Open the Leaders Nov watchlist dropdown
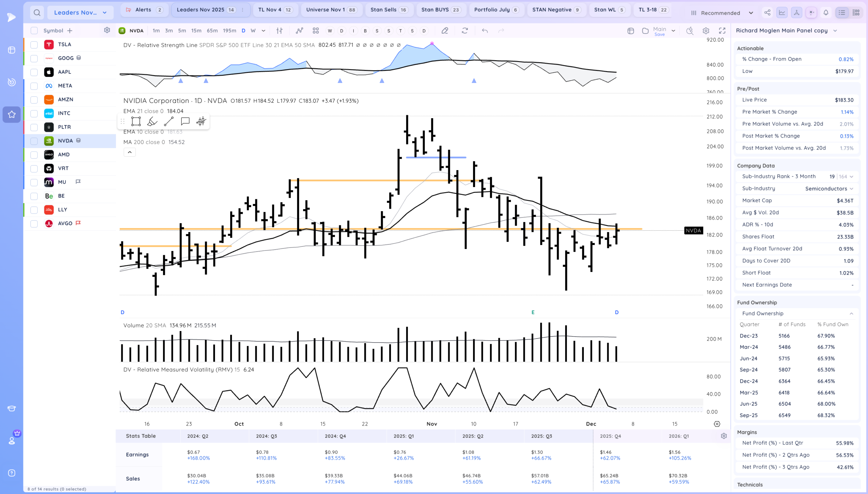This screenshot has height=494, width=868. [80, 13]
